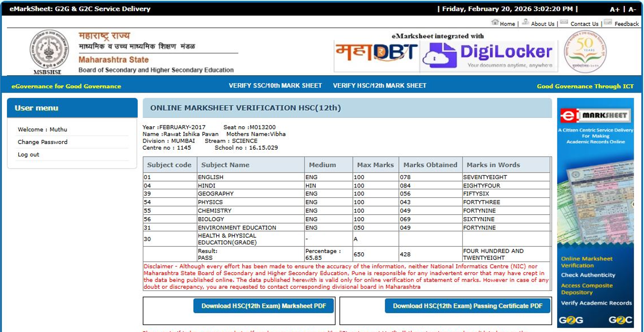Click the Home house icon
This screenshot has height=332, width=644.
tap(495, 22)
